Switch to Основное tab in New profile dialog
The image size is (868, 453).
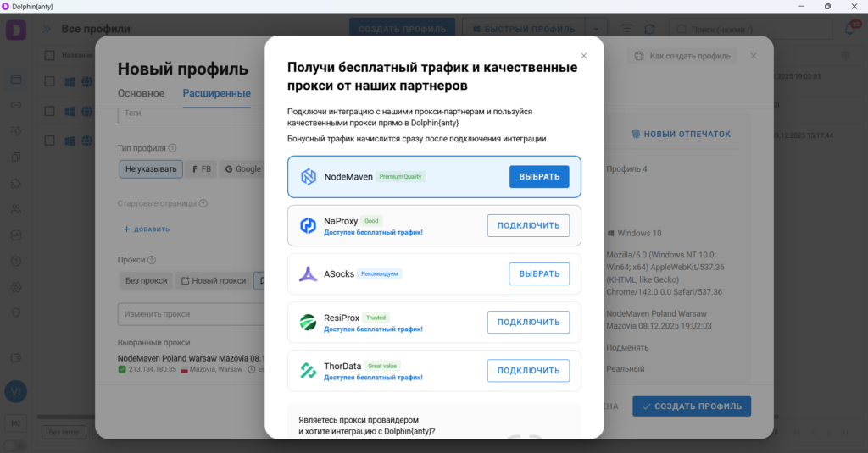(141, 93)
